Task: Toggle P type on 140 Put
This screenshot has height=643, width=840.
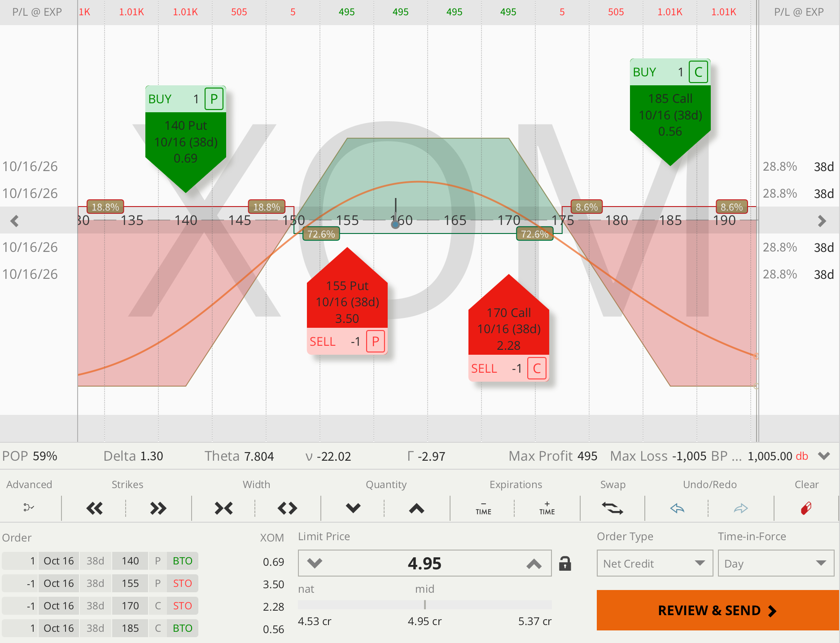Action: click(214, 99)
